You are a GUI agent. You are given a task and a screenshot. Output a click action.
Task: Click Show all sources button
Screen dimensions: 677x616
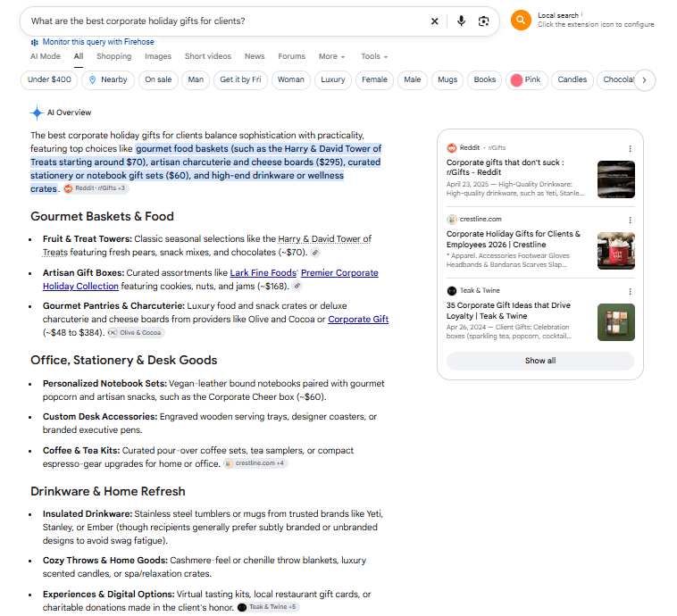(x=540, y=361)
